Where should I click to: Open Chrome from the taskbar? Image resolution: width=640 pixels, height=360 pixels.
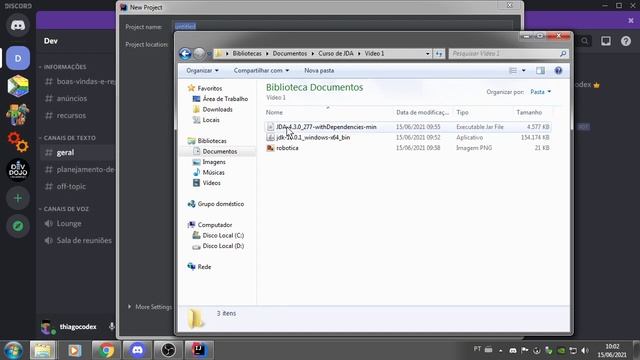[x=106, y=350]
